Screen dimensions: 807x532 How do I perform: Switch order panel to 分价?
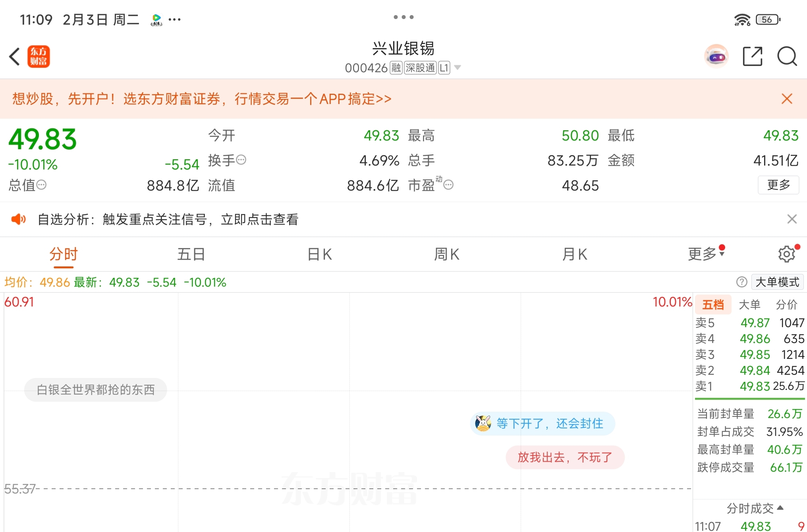tap(786, 305)
